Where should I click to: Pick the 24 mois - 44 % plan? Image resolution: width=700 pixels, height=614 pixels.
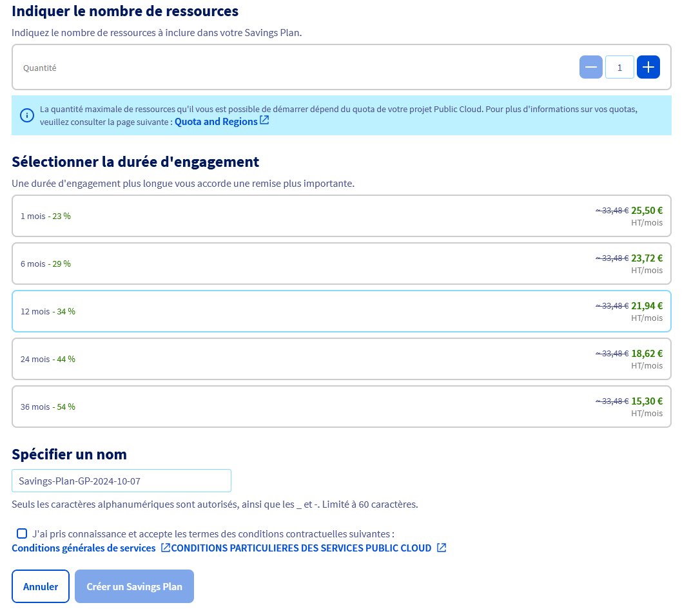pos(341,360)
